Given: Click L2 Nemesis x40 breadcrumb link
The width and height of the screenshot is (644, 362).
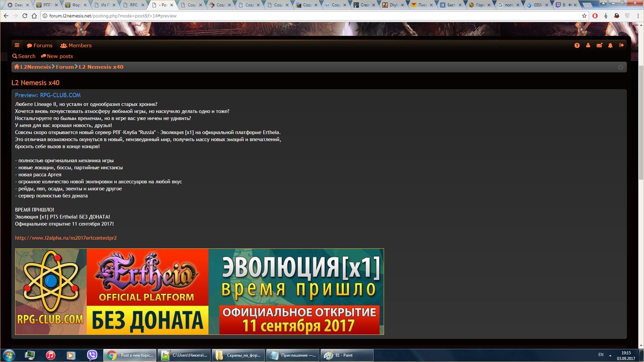Looking at the screenshot, I should (x=101, y=67).
